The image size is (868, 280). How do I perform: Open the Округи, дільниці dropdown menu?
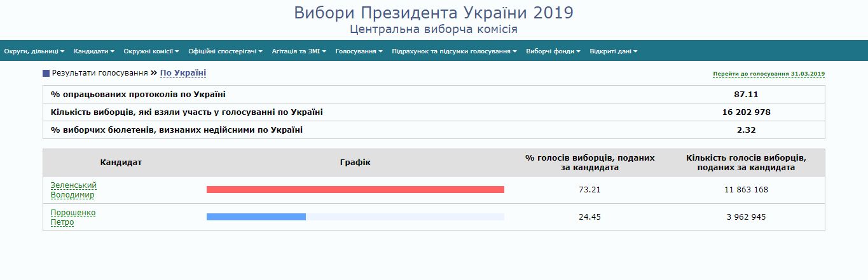tap(34, 51)
